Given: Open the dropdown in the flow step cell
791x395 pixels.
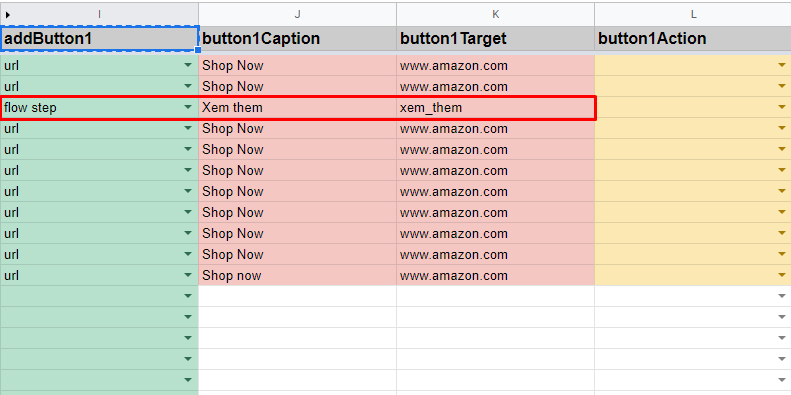Looking at the screenshot, I should (x=188, y=107).
